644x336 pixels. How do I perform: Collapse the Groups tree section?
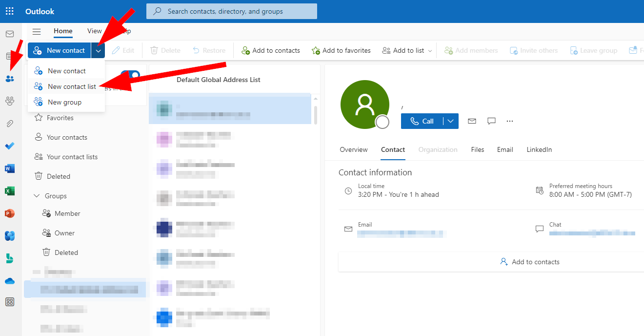tap(37, 196)
